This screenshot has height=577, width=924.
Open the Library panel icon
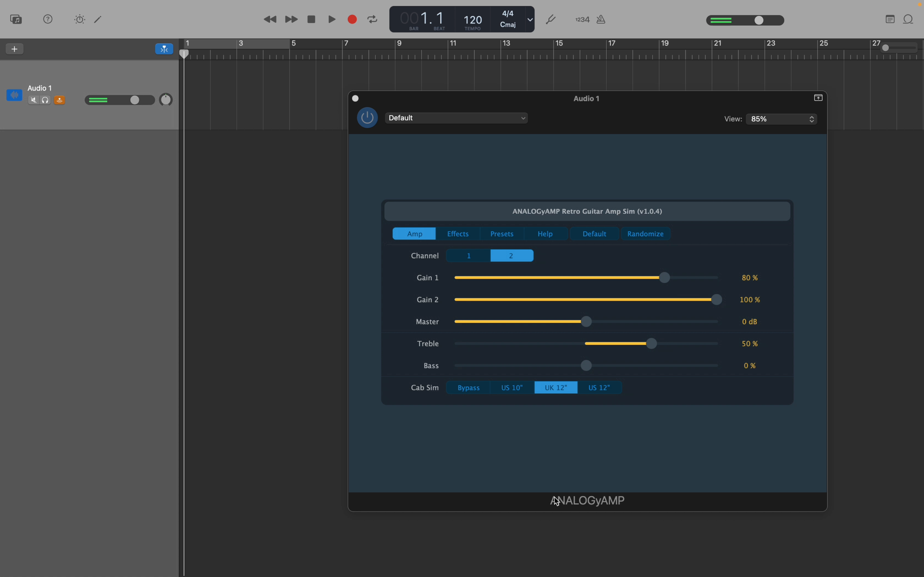[16, 19]
